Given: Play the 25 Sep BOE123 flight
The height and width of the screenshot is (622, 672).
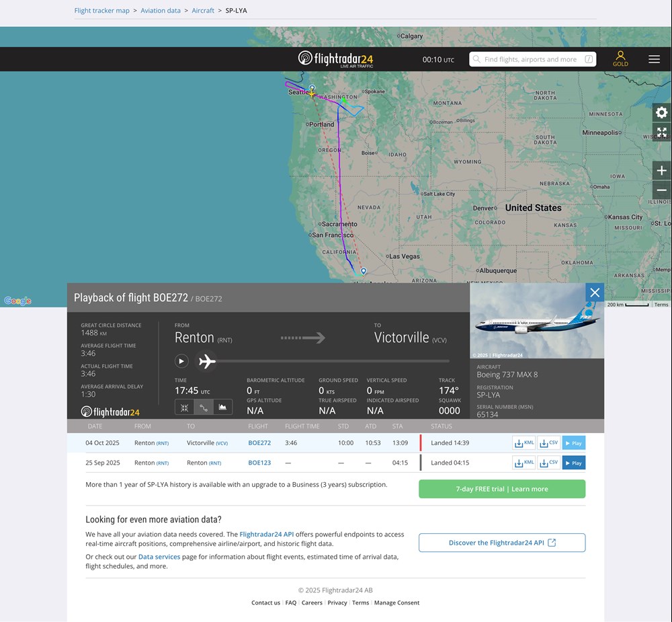Looking at the screenshot, I should (x=574, y=463).
